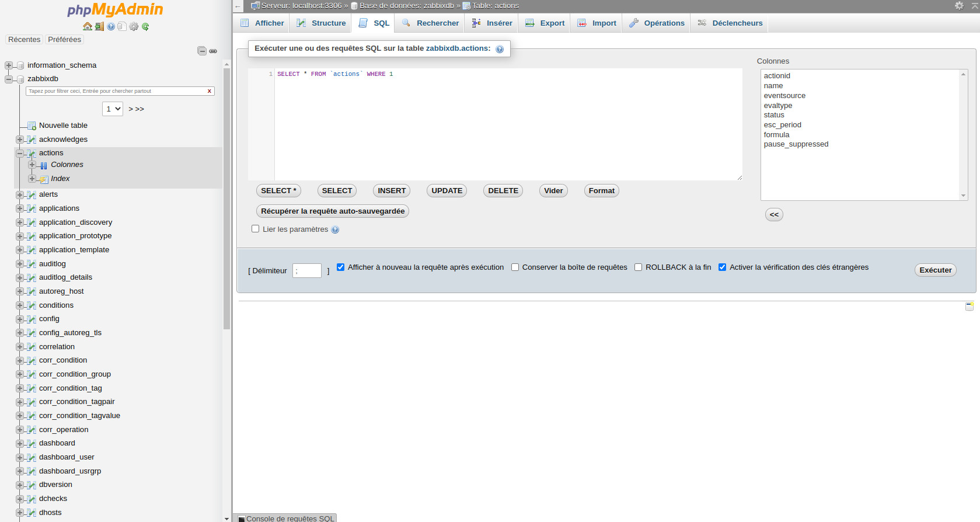Screen dimensions: 980x522
Task: Expand the Colonnes node under actions
Action: point(32,165)
